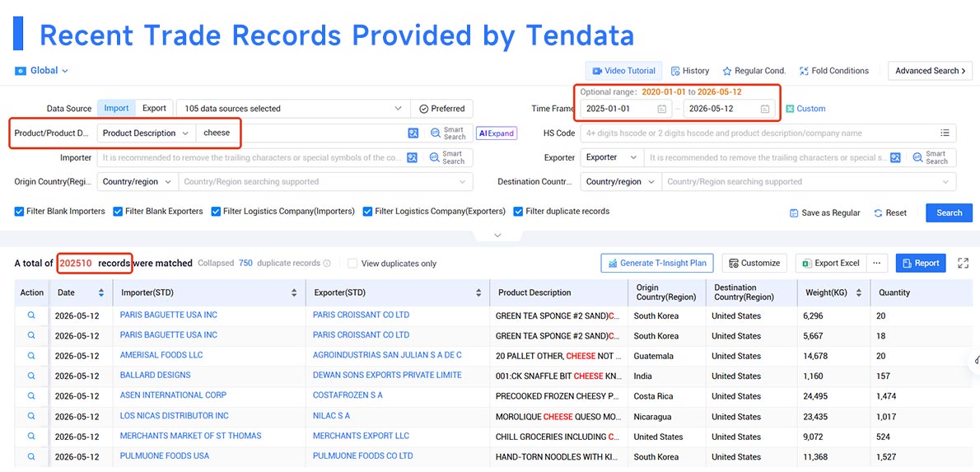Open the Video Tutorial button
Screen dimensions: 980x472
coord(623,71)
